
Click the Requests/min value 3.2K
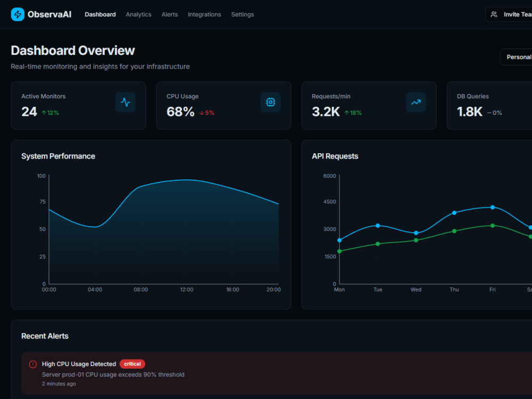pos(326,112)
